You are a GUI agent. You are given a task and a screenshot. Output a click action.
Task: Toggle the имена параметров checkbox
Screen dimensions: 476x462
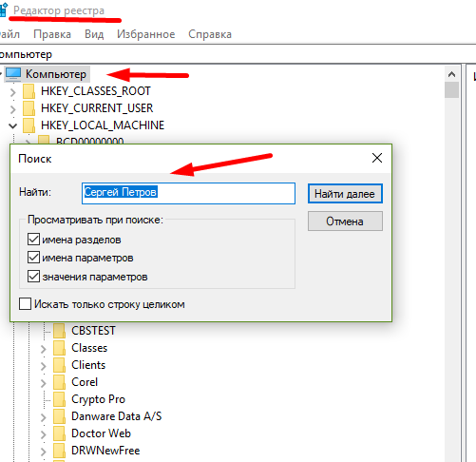pyautogui.click(x=33, y=258)
